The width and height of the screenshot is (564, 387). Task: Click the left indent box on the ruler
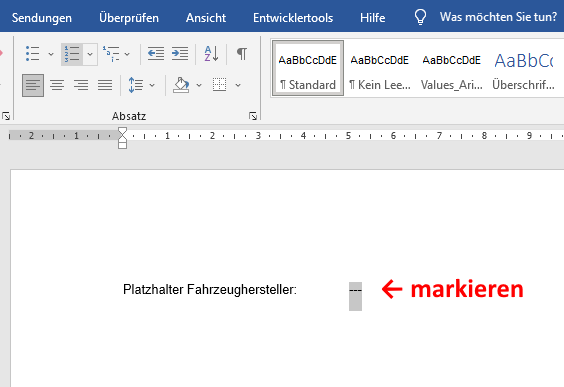click(x=122, y=145)
